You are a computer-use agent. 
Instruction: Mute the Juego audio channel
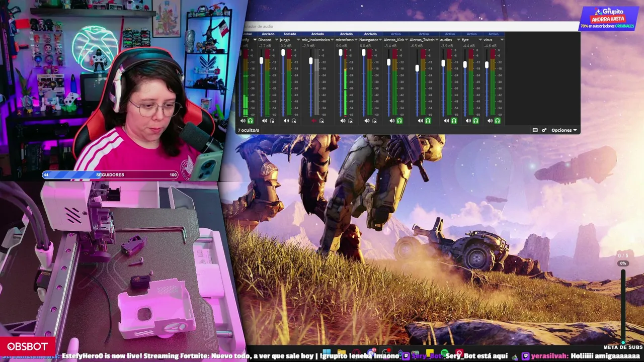[286, 121]
